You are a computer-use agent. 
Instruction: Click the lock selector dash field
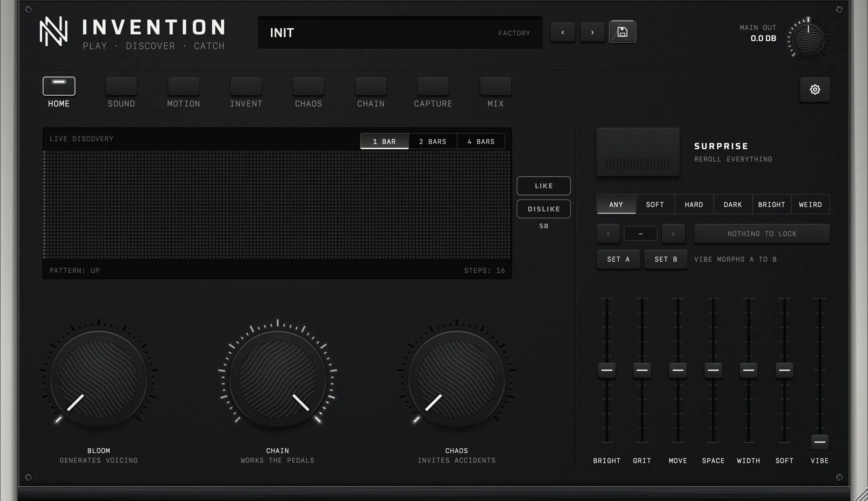(641, 234)
